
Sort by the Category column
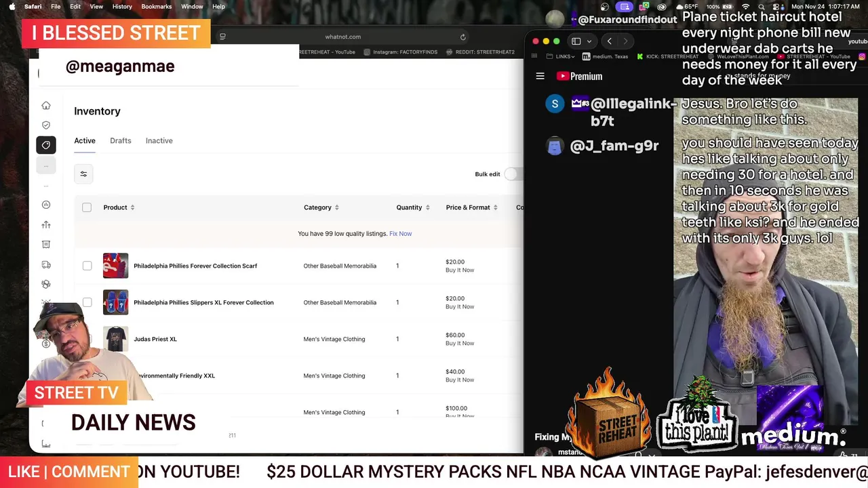coord(321,207)
